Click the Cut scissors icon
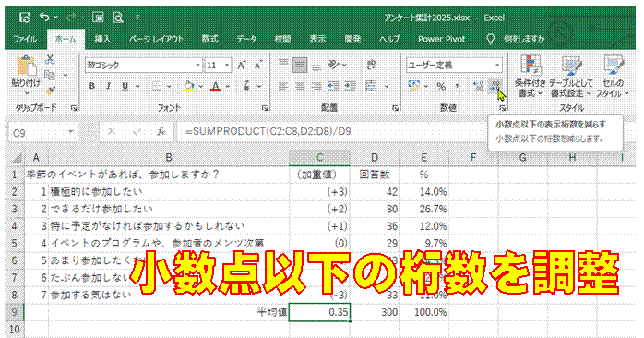The width and height of the screenshot is (644, 338). pos(50,60)
